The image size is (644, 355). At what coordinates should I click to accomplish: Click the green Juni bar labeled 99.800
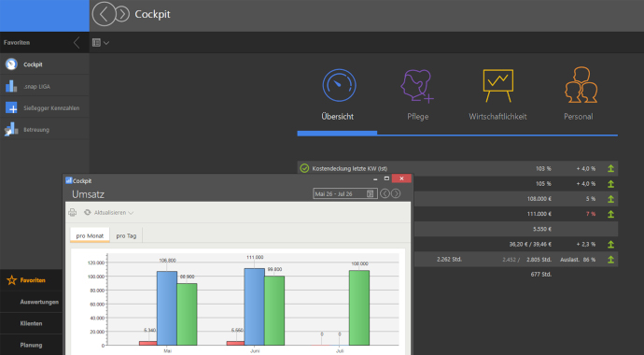(274, 310)
